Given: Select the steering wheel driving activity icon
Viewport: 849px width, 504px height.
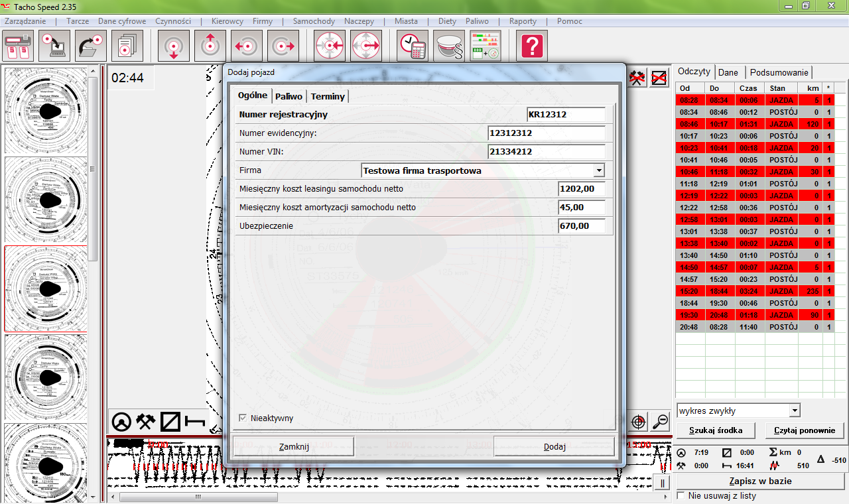Looking at the screenshot, I should coord(121,422).
